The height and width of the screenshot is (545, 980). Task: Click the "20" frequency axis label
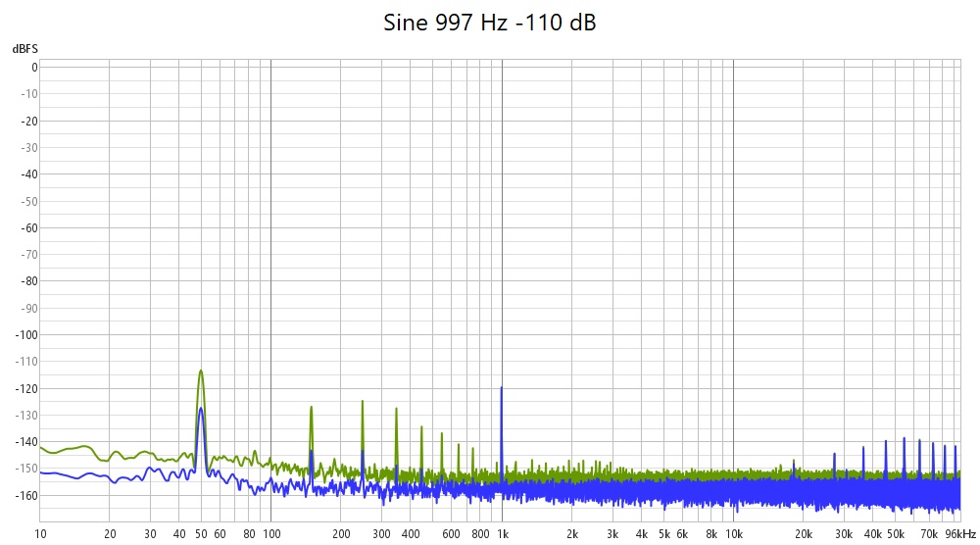pyautogui.click(x=110, y=534)
